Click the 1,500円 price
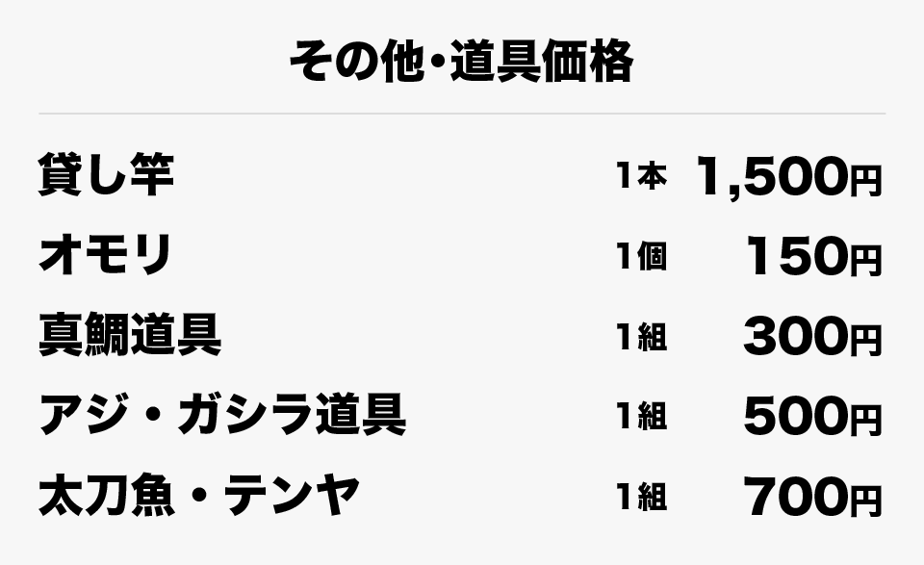 click(788, 176)
